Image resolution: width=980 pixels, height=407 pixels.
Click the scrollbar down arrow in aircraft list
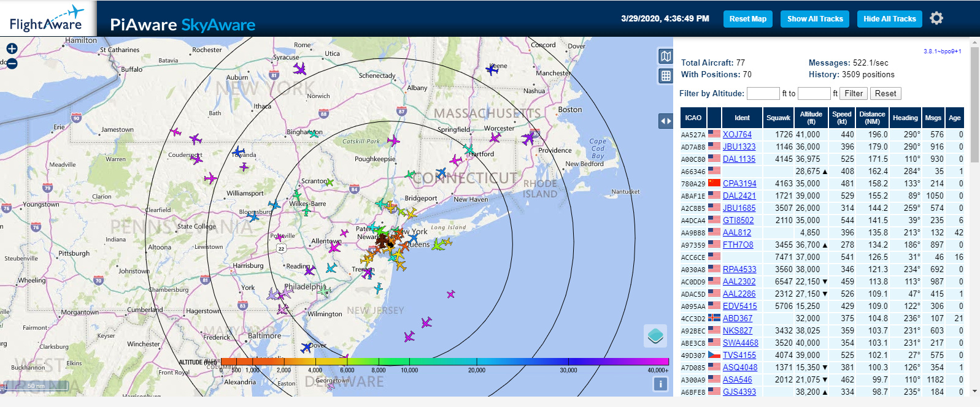click(x=974, y=391)
